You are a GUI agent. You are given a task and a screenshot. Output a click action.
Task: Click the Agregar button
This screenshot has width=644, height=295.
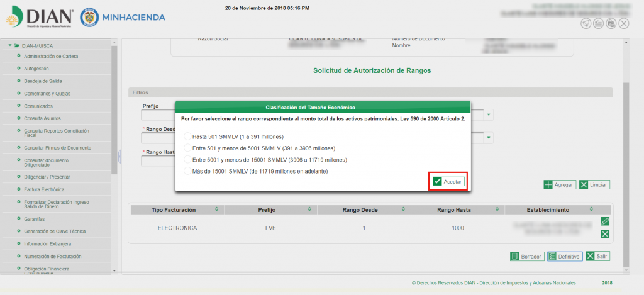(559, 185)
